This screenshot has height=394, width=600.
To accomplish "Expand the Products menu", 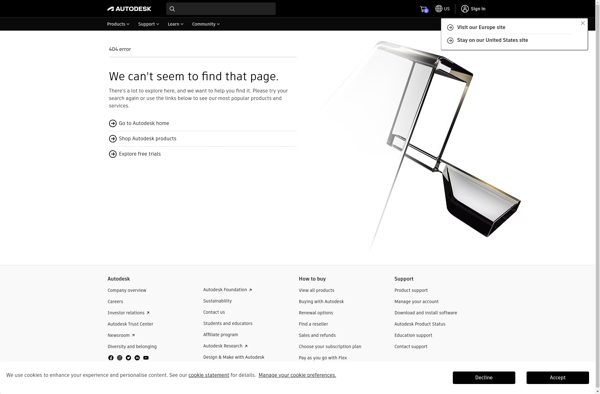I will click(118, 24).
